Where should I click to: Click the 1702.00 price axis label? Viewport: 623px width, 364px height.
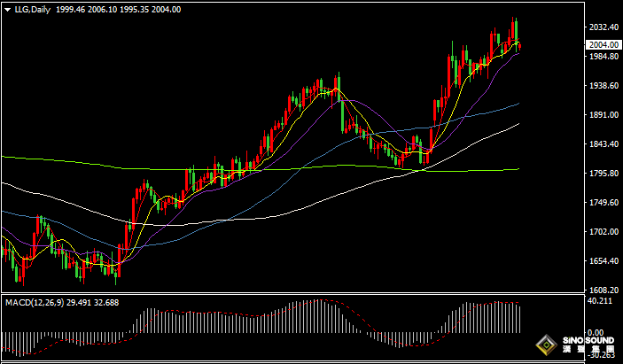[x=603, y=232]
